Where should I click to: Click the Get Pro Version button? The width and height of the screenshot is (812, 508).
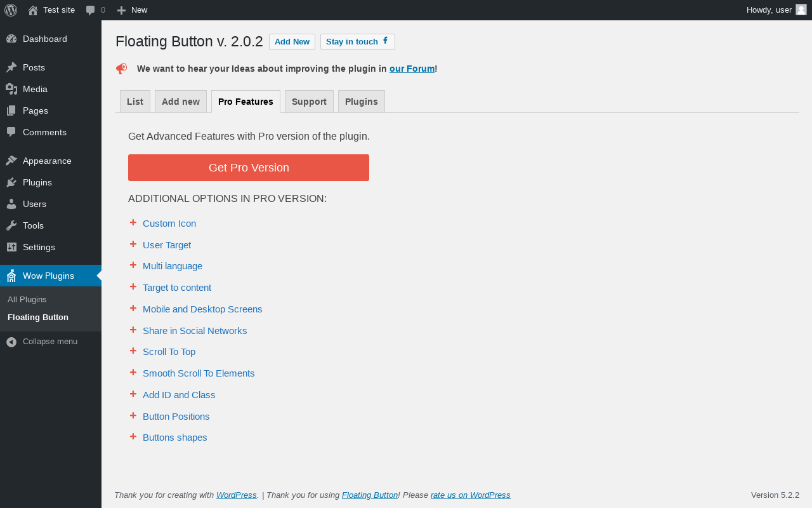249,168
